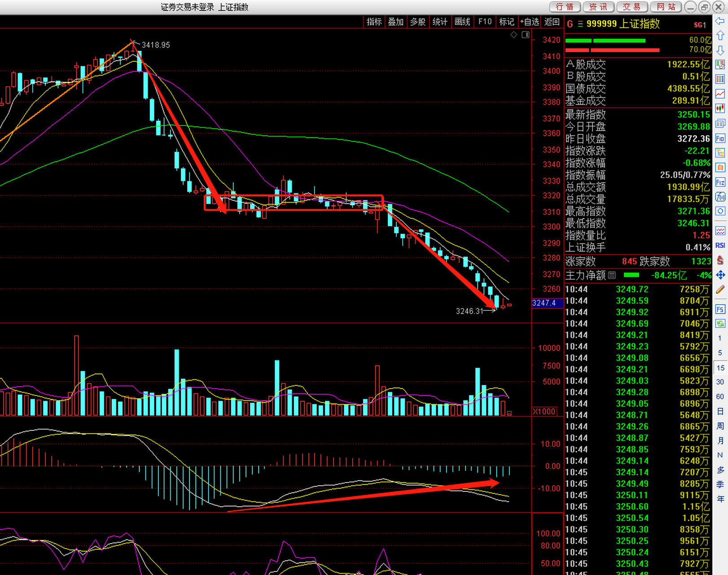Click the blue four-way move icon
The width and height of the screenshot is (728, 575).
click(x=720, y=274)
